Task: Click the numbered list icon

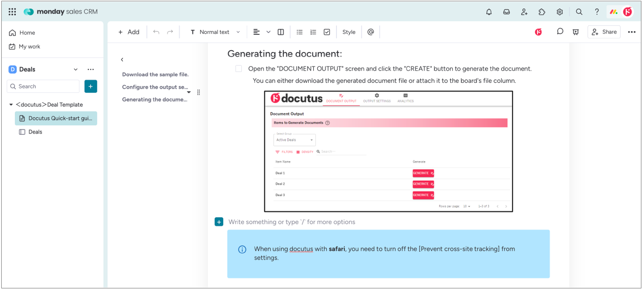Action: coord(313,32)
